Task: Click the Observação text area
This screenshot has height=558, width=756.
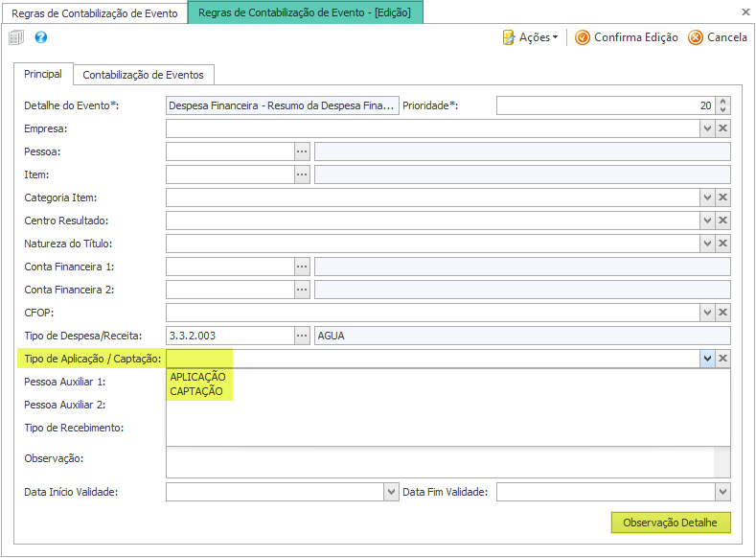Action: point(440,462)
